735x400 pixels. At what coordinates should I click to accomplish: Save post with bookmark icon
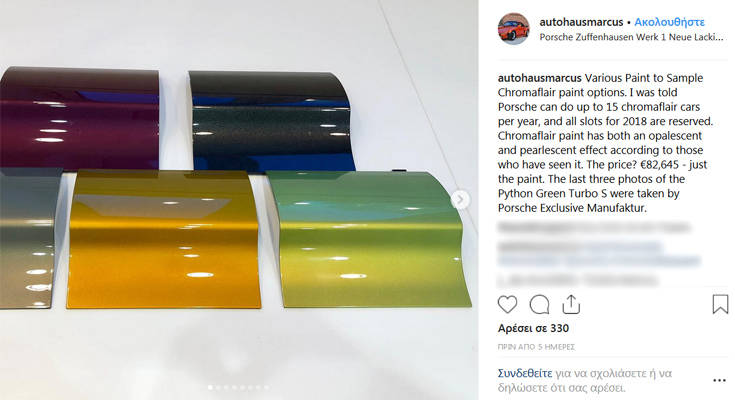(720, 304)
